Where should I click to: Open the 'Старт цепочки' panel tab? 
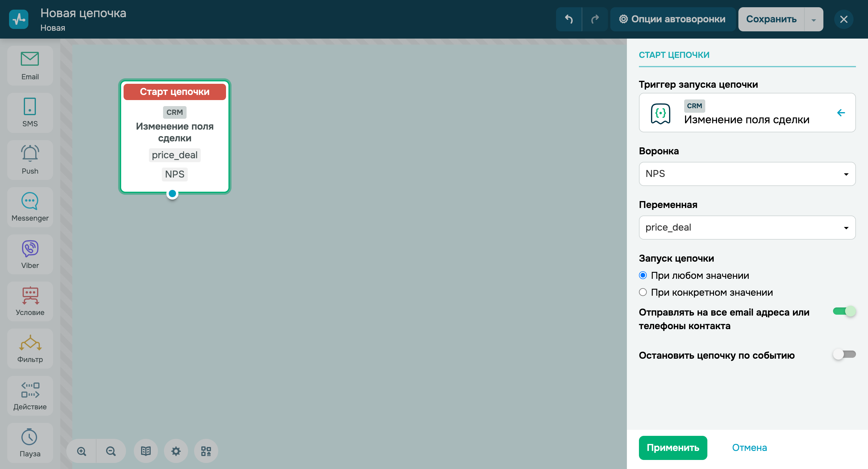674,55
